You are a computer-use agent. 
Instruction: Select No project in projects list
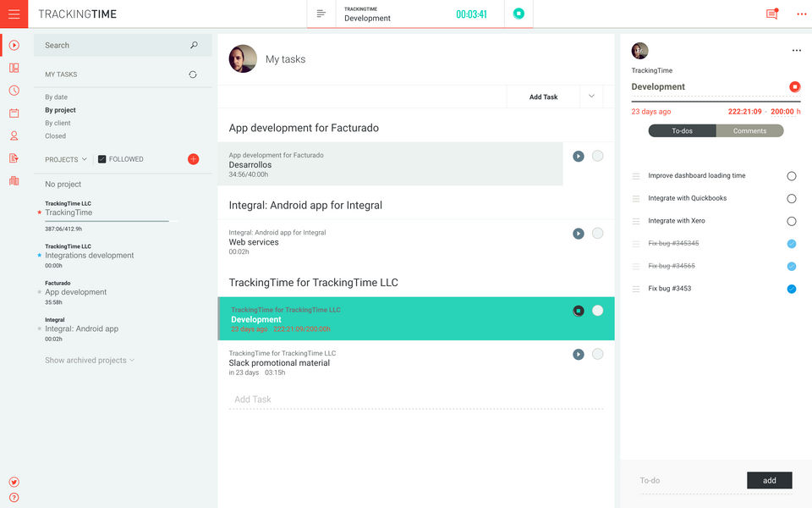(x=63, y=184)
